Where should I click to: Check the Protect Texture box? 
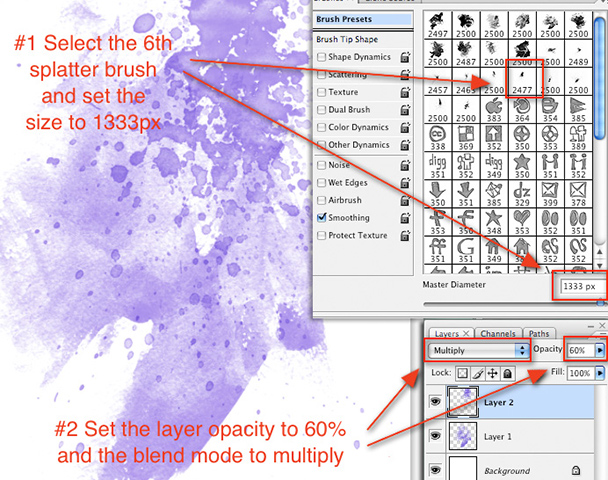[321, 235]
